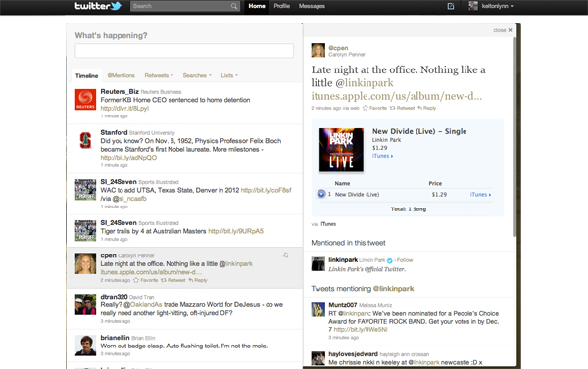The image size is (588, 369).
Task: Click Favorite star on cpen timeline tweet
Action: 145,280
